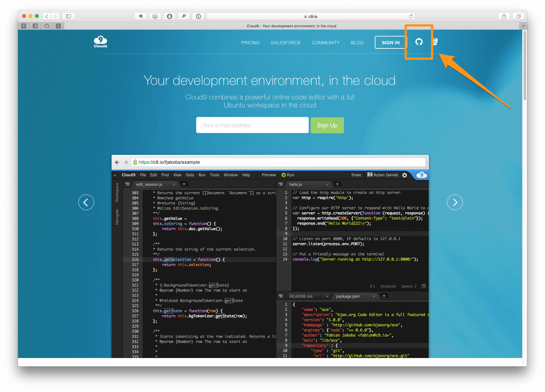Toggle the Navigate side panel tab
The height and width of the screenshot is (392, 545).
point(117,217)
